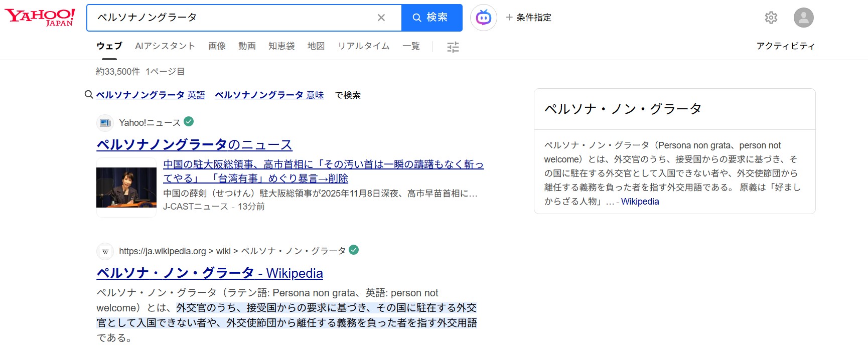
Task: Click the Wikipedia link in the knowledge panel
Action: (x=640, y=202)
